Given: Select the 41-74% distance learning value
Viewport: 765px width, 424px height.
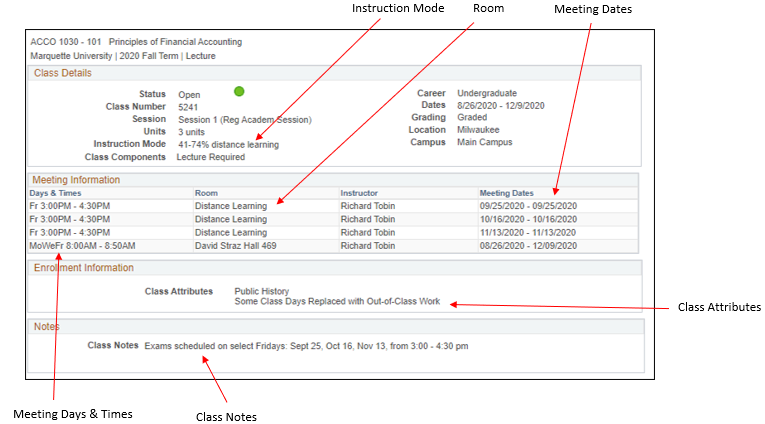Looking at the screenshot, I should pyautogui.click(x=228, y=144).
